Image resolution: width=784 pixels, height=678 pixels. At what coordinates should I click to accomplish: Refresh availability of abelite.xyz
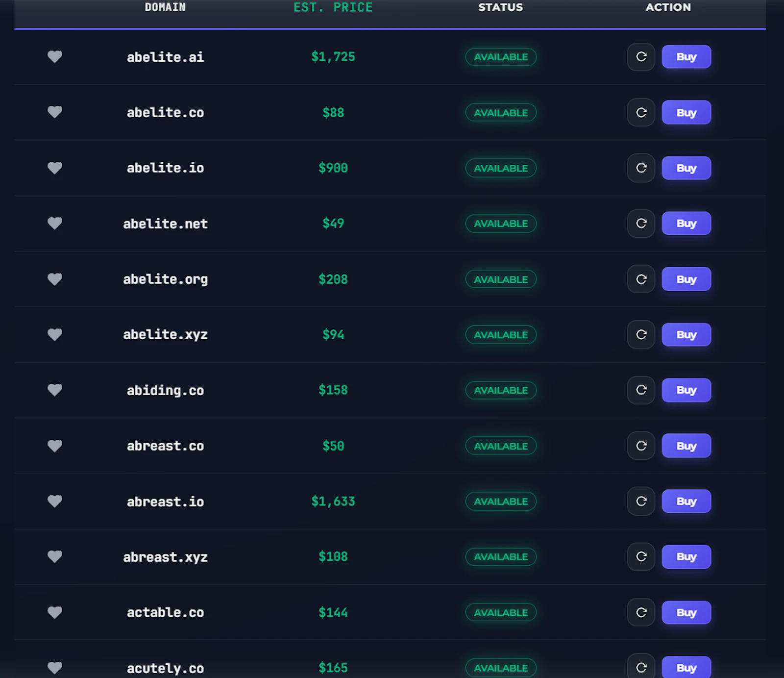pyautogui.click(x=641, y=335)
